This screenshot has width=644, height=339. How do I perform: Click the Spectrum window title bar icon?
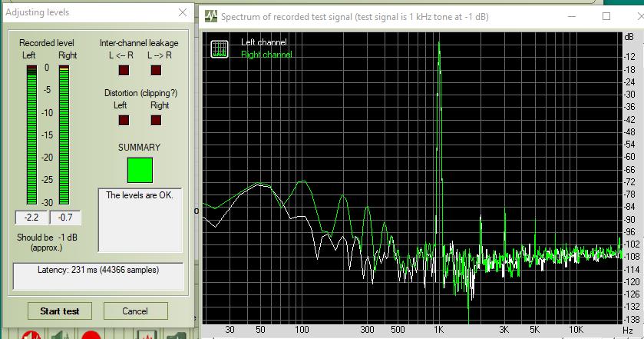coord(210,16)
